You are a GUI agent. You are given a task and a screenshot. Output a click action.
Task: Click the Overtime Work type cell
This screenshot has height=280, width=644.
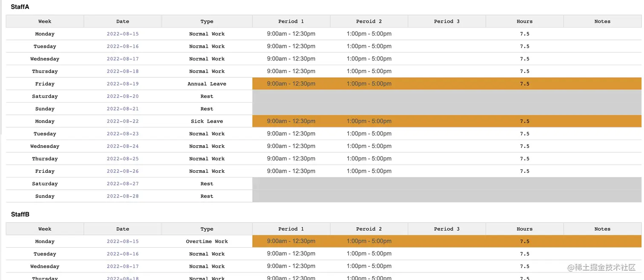pyautogui.click(x=207, y=242)
